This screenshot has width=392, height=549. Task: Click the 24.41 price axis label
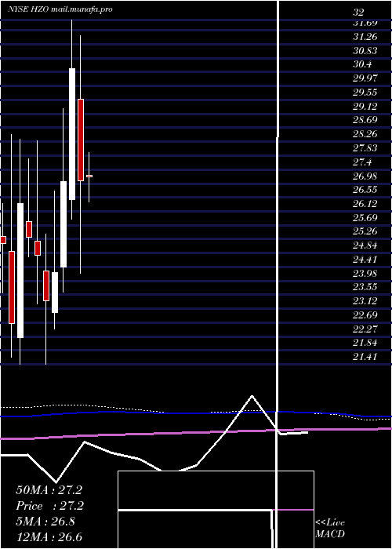coord(365,259)
